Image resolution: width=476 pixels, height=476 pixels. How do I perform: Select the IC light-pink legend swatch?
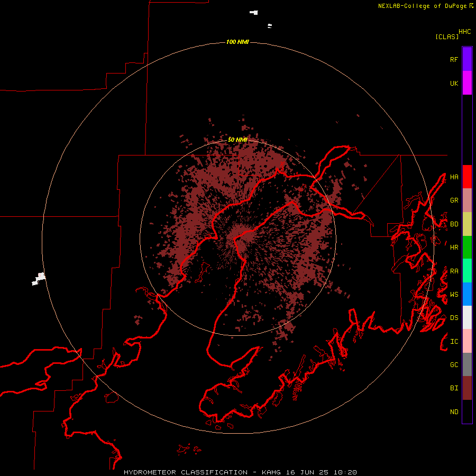pyautogui.click(x=467, y=341)
